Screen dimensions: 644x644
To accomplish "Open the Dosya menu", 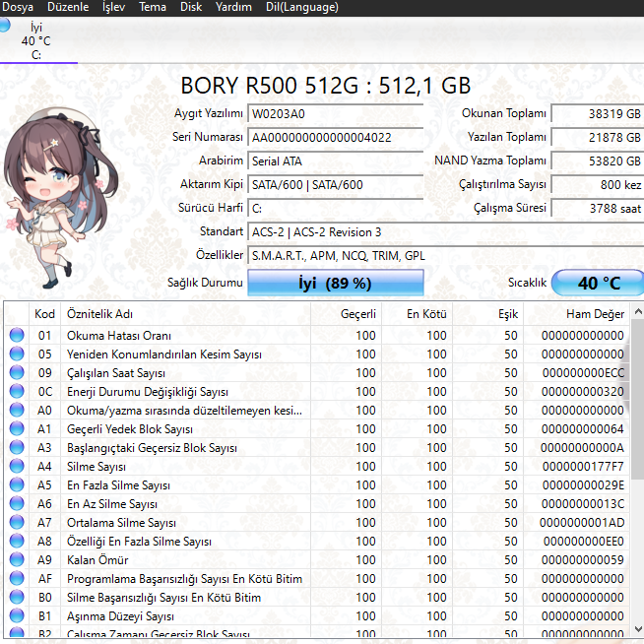I will click(18, 7).
